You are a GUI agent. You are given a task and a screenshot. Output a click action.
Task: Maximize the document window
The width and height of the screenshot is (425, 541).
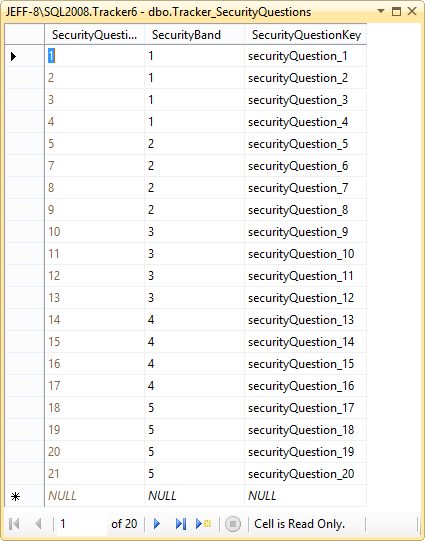coord(396,11)
